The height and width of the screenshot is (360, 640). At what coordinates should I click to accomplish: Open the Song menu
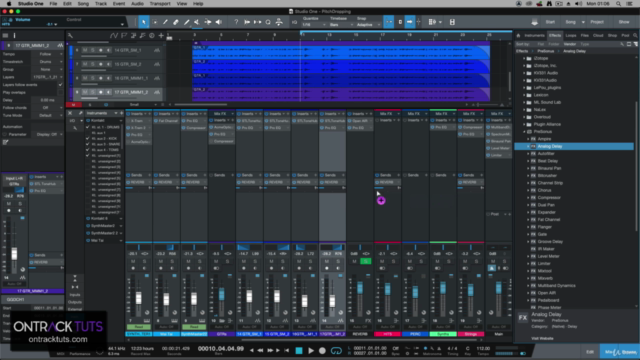pyautogui.click(x=83, y=4)
